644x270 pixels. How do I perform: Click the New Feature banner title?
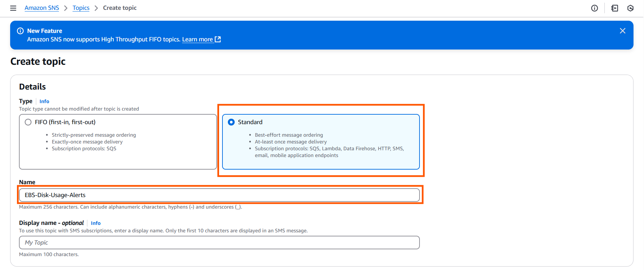click(x=45, y=31)
